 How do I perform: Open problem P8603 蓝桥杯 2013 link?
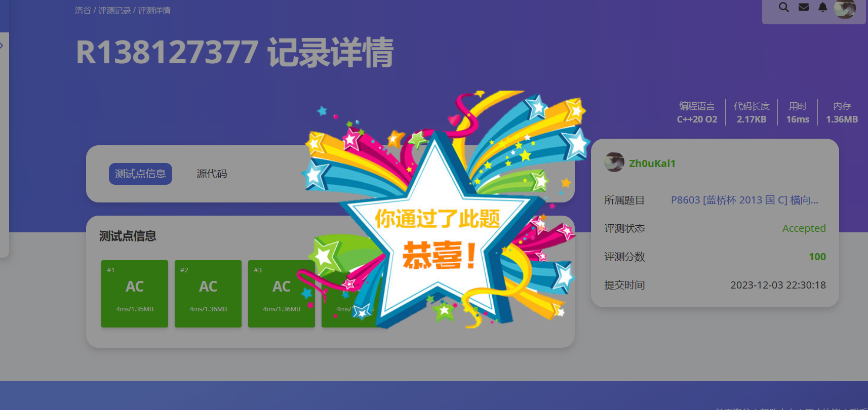pos(744,200)
